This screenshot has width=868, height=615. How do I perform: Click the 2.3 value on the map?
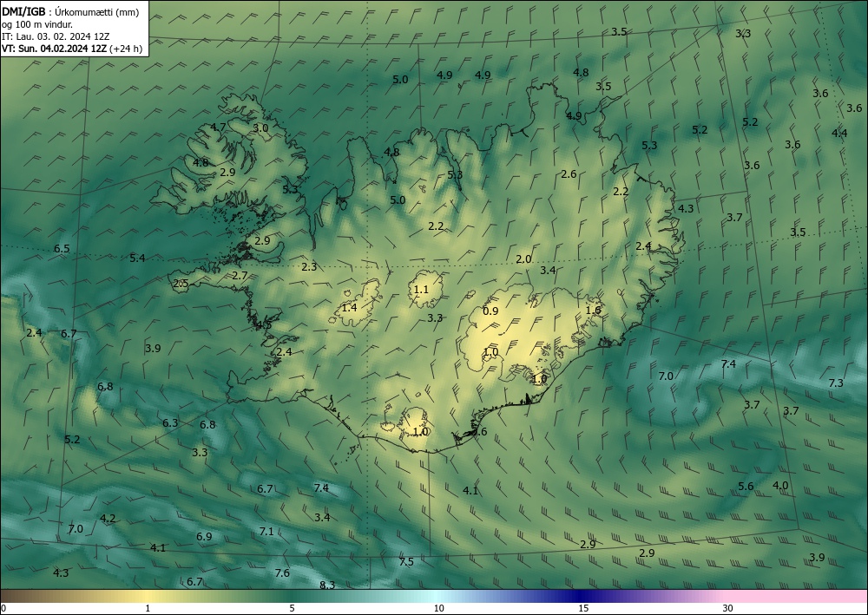(x=310, y=267)
